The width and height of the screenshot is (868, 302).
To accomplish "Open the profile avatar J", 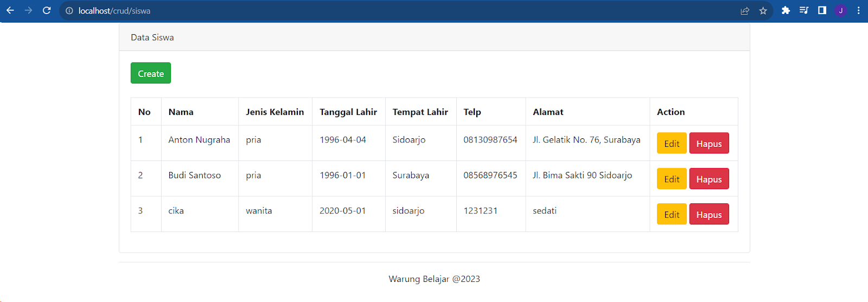I will point(841,10).
